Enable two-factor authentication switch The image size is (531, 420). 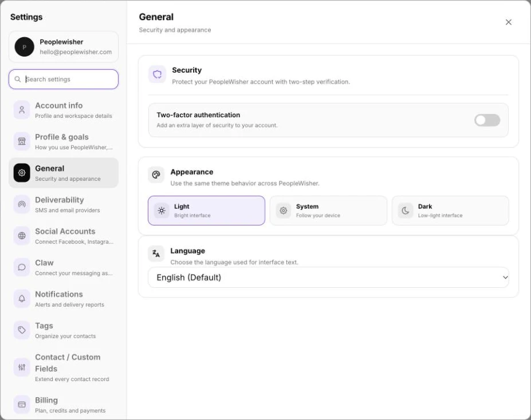487,120
